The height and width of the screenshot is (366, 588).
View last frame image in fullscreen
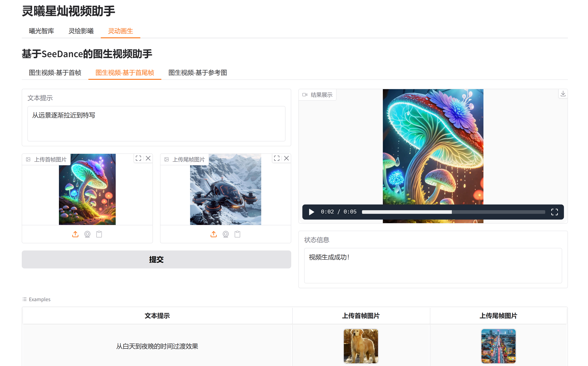point(277,158)
